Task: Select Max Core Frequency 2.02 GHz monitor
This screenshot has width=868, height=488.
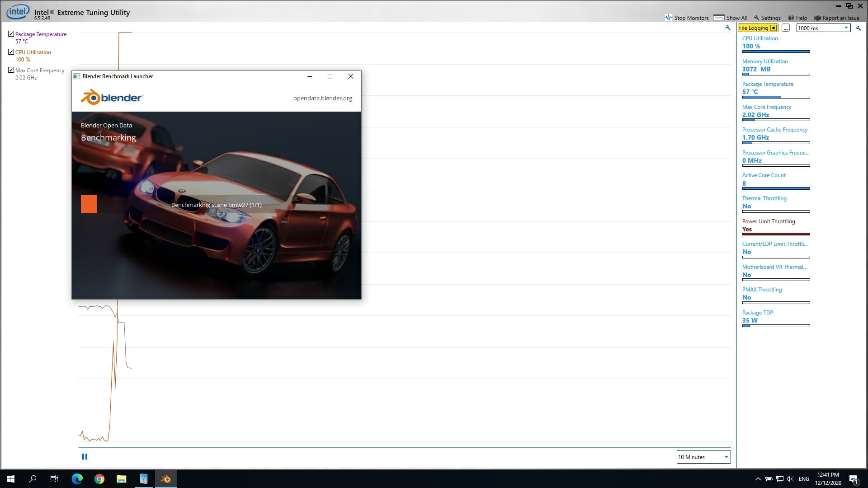Action: pyautogui.click(x=776, y=113)
